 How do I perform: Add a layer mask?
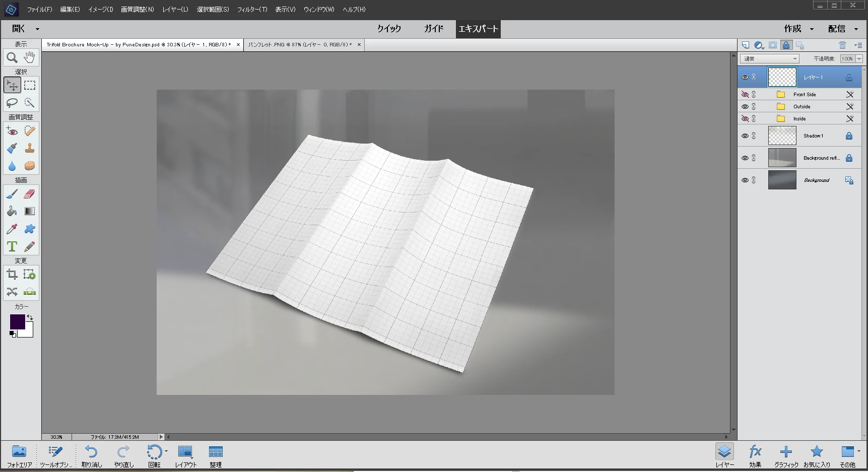[x=773, y=45]
